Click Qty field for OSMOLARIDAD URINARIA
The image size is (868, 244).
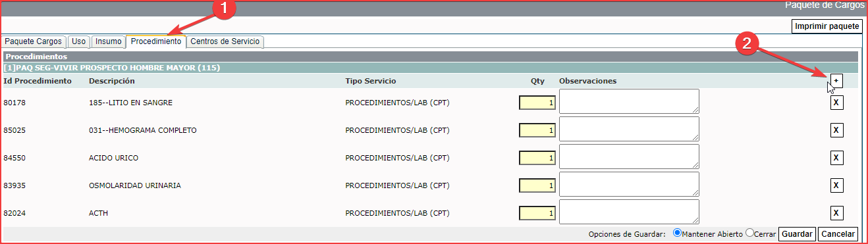click(537, 185)
